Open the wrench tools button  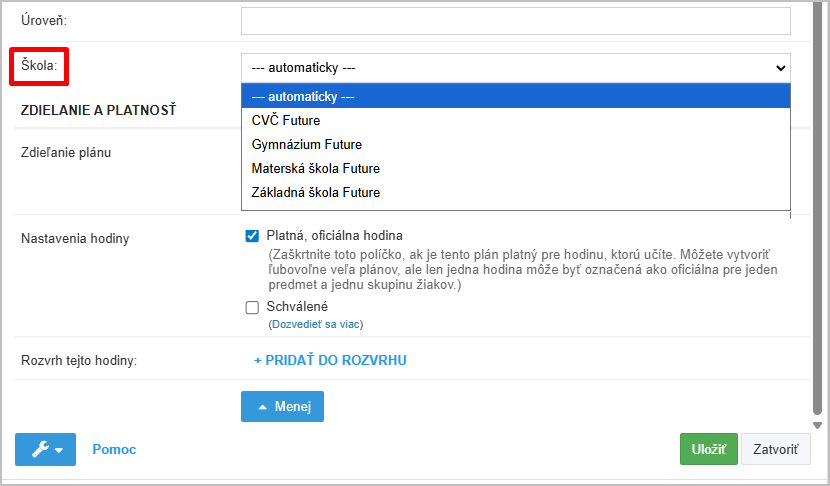[x=40, y=450]
